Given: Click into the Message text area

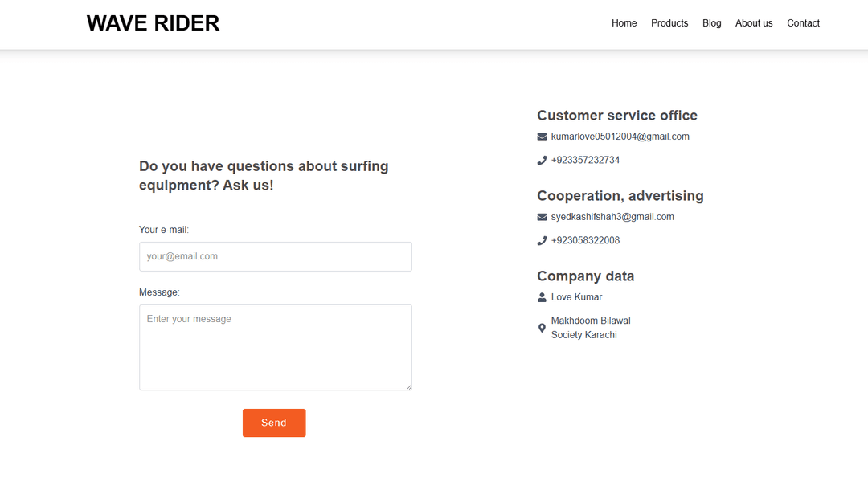Looking at the screenshot, I should (275, 347).
